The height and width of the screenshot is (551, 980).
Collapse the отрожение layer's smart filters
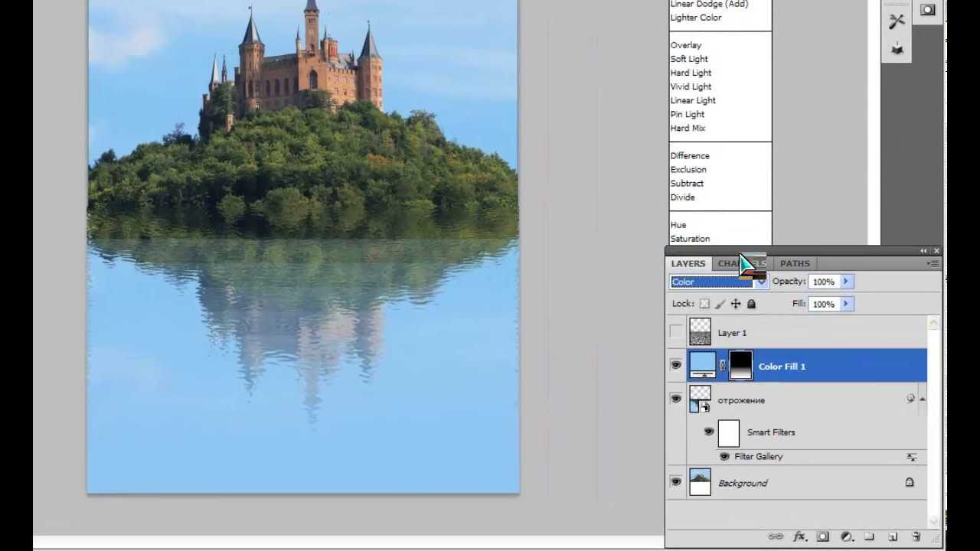923,399
